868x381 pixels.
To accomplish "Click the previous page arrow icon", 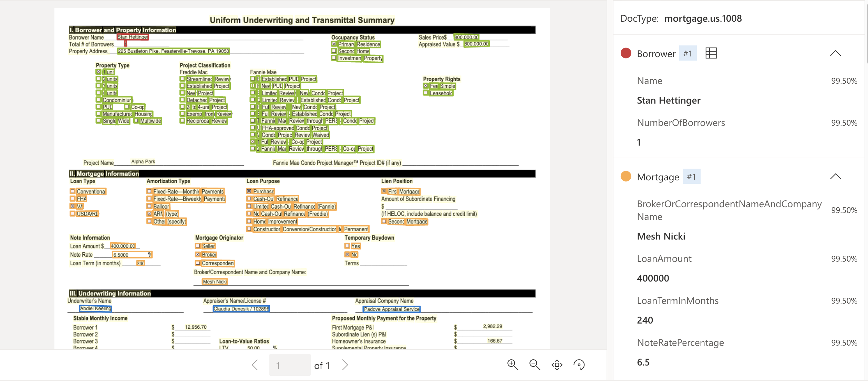I will (255, 365).
